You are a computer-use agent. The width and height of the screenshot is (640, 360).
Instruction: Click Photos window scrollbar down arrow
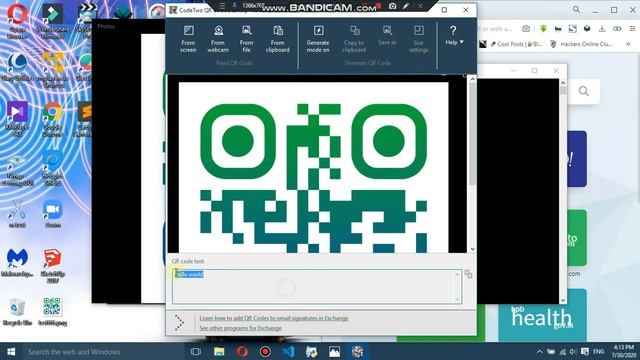pyautogui.click(x=563, y=300)
